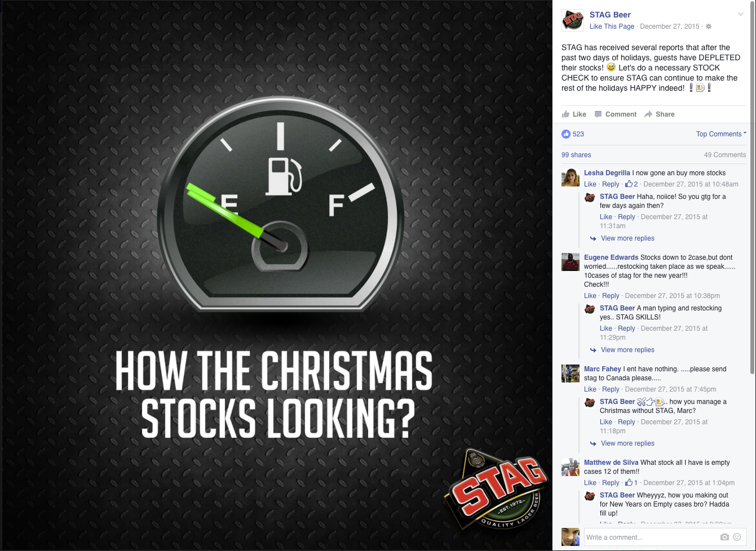Click the comments panel scrollbar

coord(753,187)
